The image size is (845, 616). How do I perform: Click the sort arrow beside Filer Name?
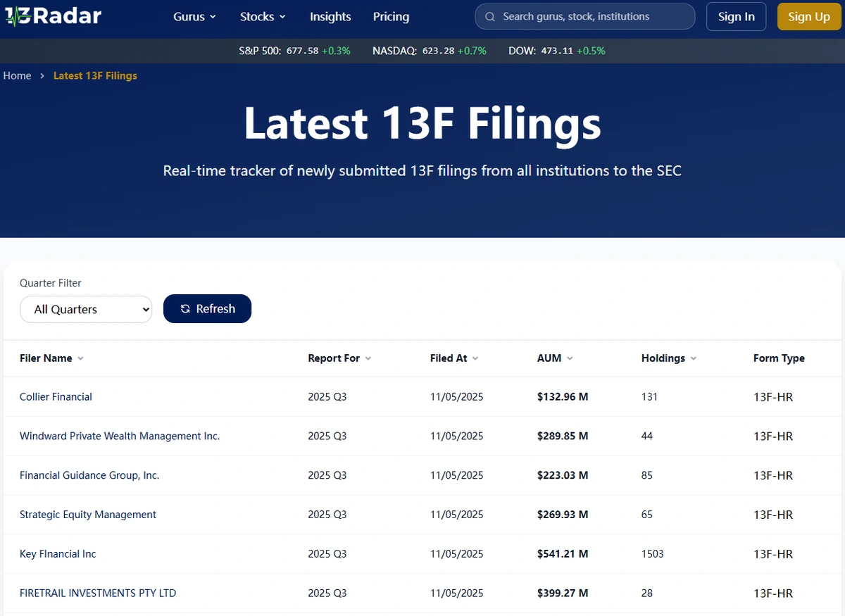pyautogui.click(x=80, y=358)
